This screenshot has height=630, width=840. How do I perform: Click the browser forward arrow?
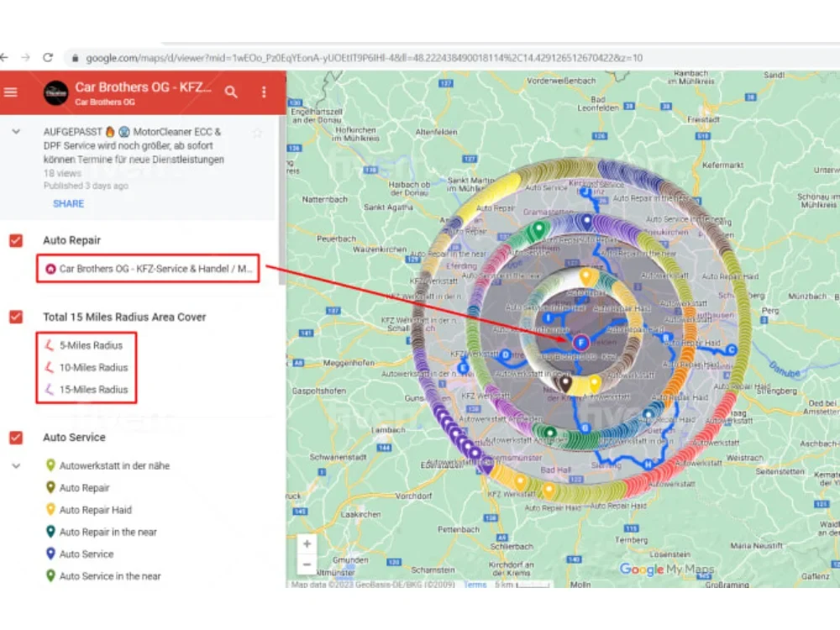(x=26, y=57)
